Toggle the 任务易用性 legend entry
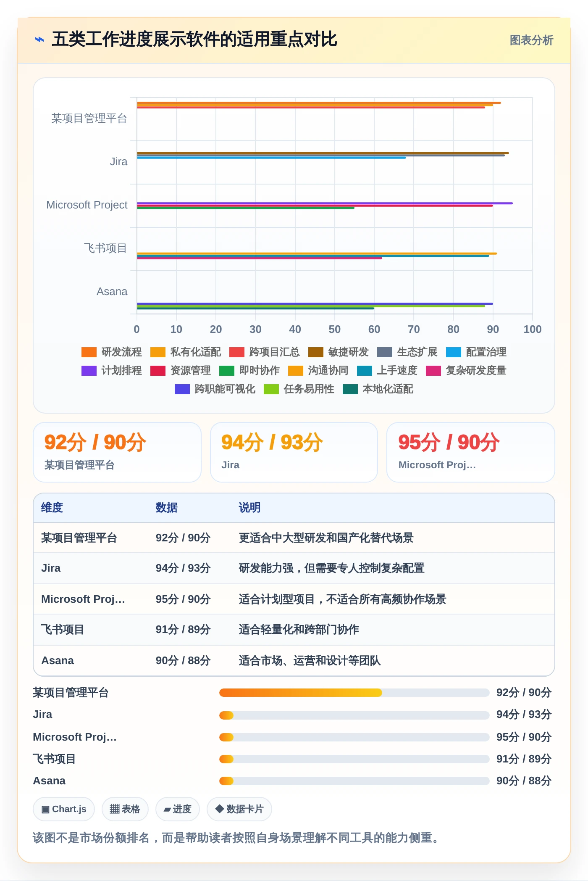The height and width of the screenshot is (881, 588). click(x=299, y=389)
